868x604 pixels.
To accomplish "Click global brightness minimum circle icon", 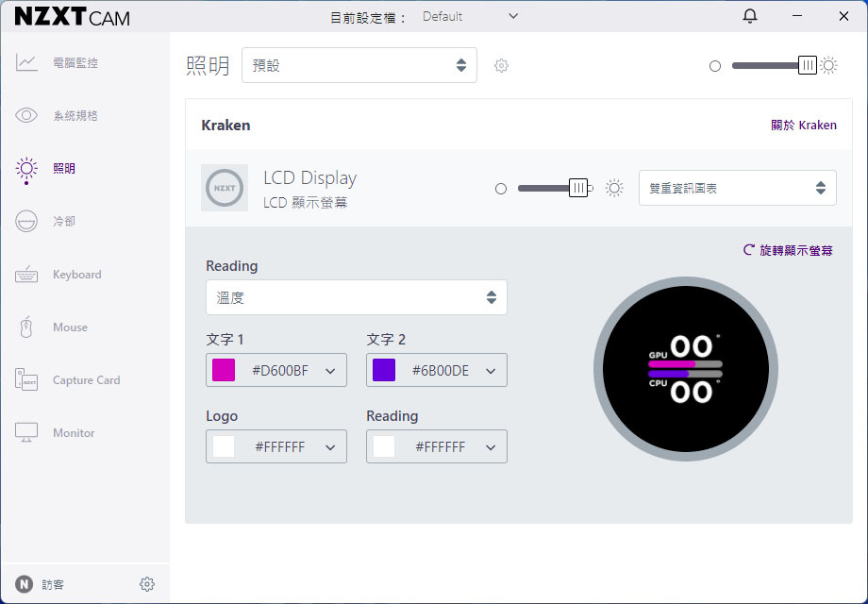I will (x=715, y=66).
